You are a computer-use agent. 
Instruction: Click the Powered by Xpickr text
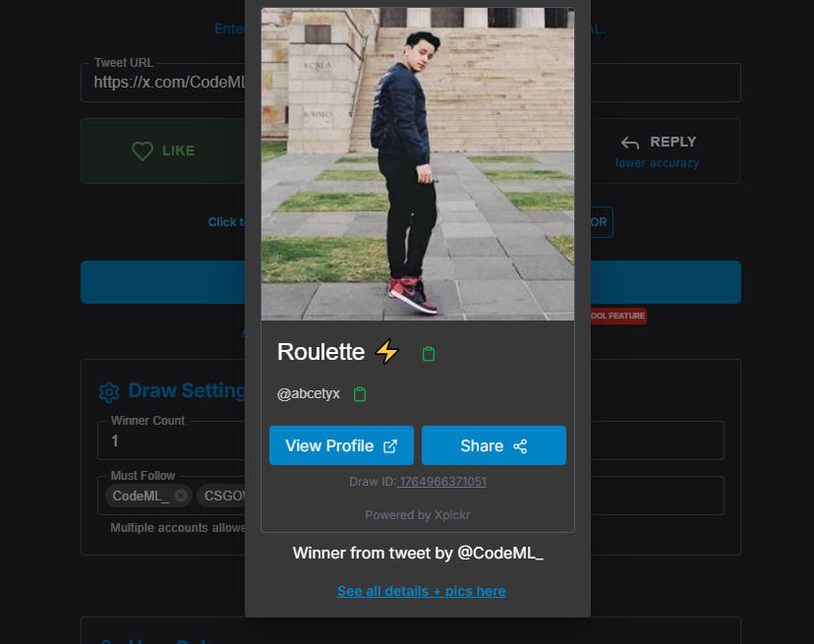click(418, 514)
